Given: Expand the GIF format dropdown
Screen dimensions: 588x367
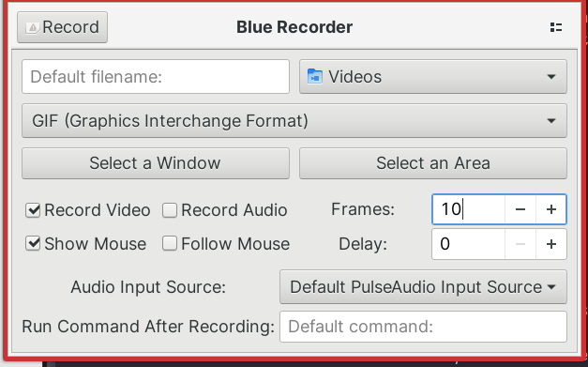Looking at the screenshot, I should tap(294, 121).
